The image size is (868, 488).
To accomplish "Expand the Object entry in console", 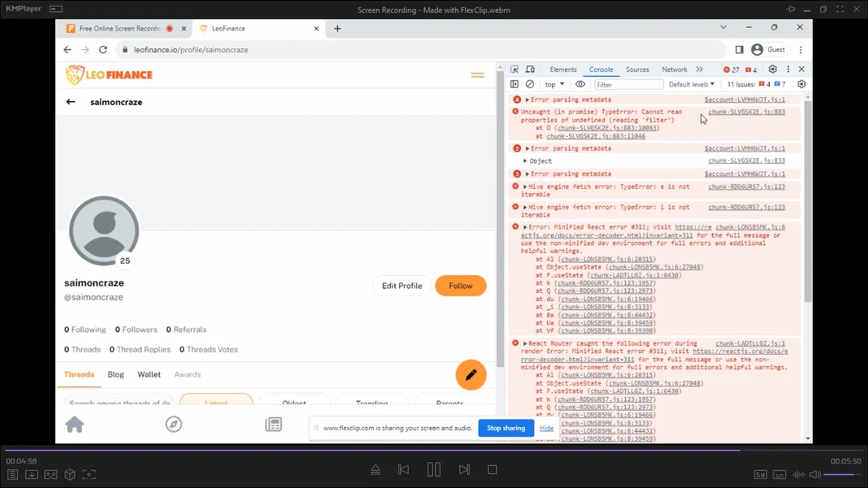I will [525, 161].
